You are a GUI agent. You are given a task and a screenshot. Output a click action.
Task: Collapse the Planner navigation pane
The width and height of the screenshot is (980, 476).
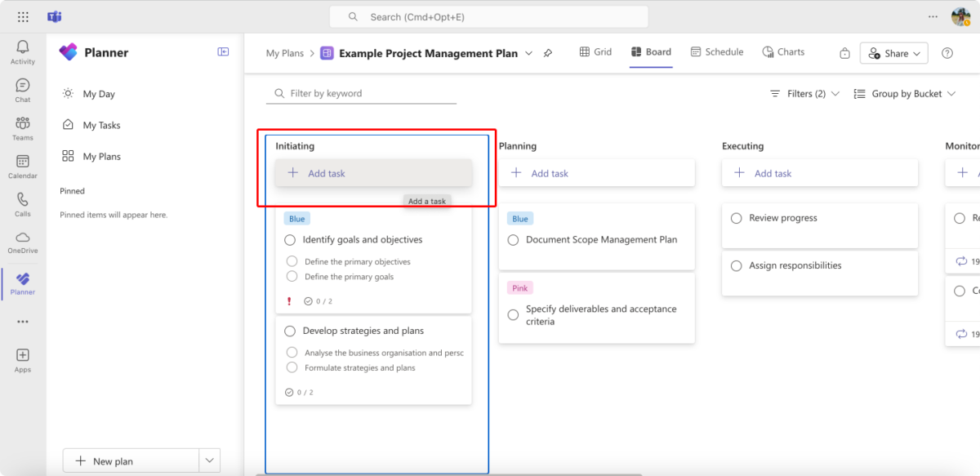click(x=222, y=51)
